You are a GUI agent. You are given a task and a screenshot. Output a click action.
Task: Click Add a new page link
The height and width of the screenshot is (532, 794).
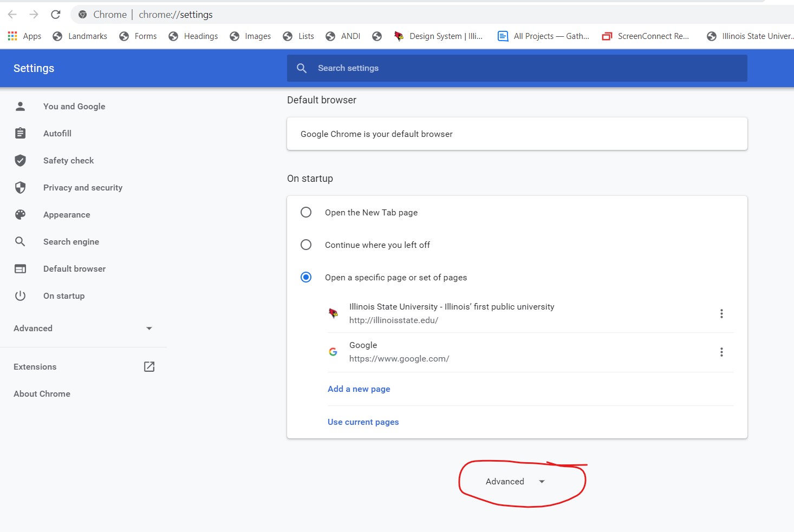(x=359, y=389)
